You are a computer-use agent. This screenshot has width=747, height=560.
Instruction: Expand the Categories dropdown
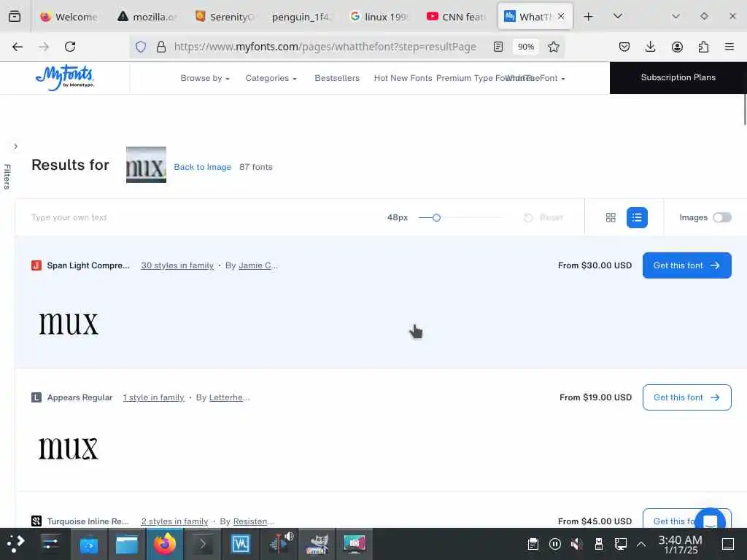[x=271, y=78]
